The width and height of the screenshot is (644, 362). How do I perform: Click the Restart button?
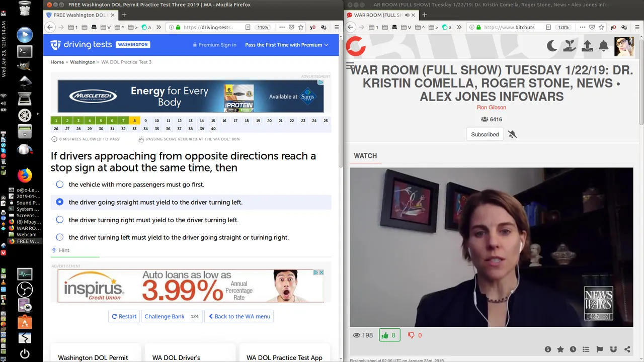124,316
